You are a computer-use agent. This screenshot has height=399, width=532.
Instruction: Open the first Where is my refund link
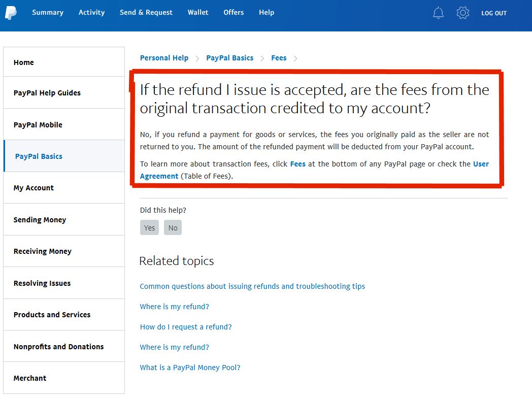tap(175, 307)
